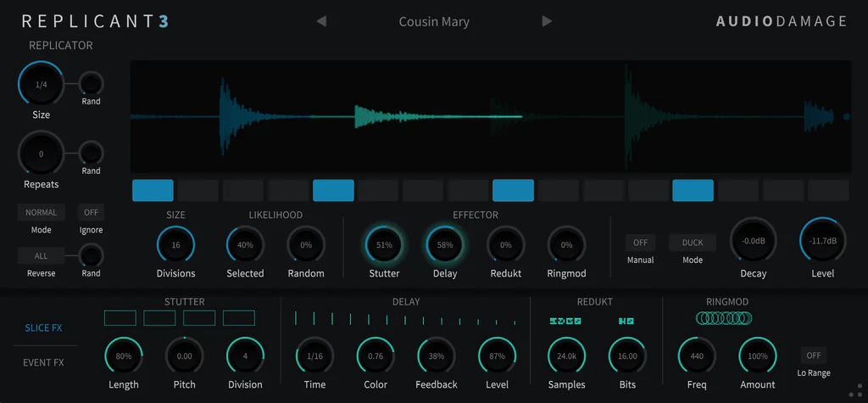The height and width of the screenshot is (403, 868).
Task: Toggle the fifth step button (blue)
Action: pyautogui.click(x=333, y=190)
